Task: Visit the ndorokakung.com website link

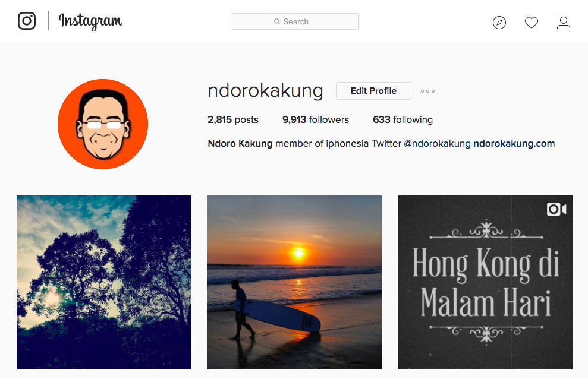Action: pos(514,143)
